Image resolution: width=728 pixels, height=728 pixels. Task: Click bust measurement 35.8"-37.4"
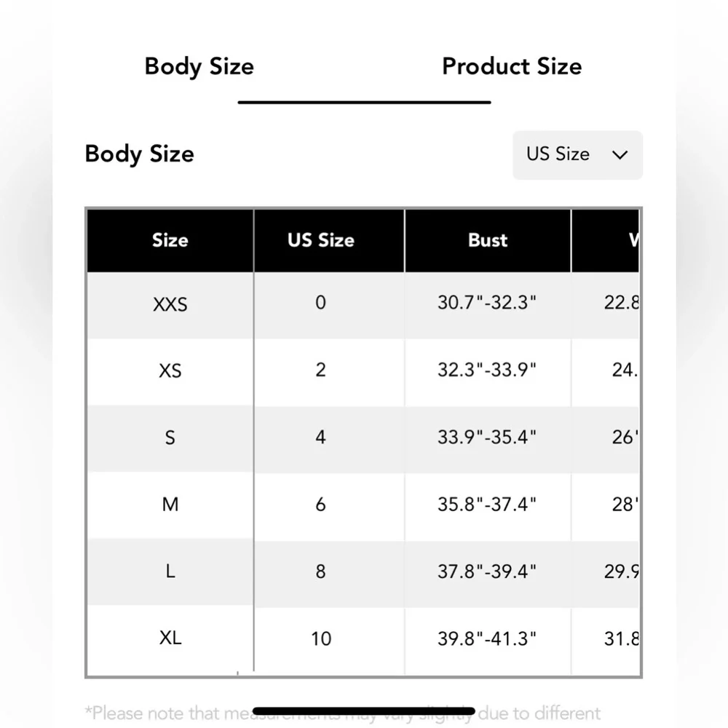pos(487,504)
